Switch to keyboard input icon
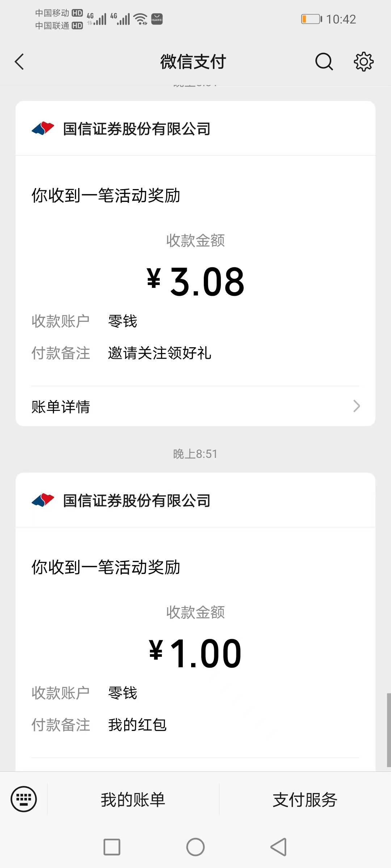Screen dimensions: 391x868 click(x=24, y=799)
